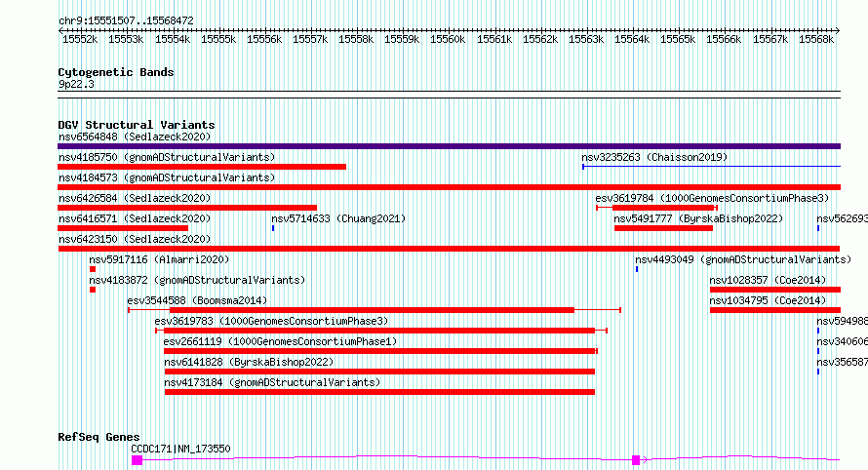Viewport: 868px width, 470px height.
Task: Click the red bar under nsv4173184
Action: pyautogui.click(x=379, y=392)
